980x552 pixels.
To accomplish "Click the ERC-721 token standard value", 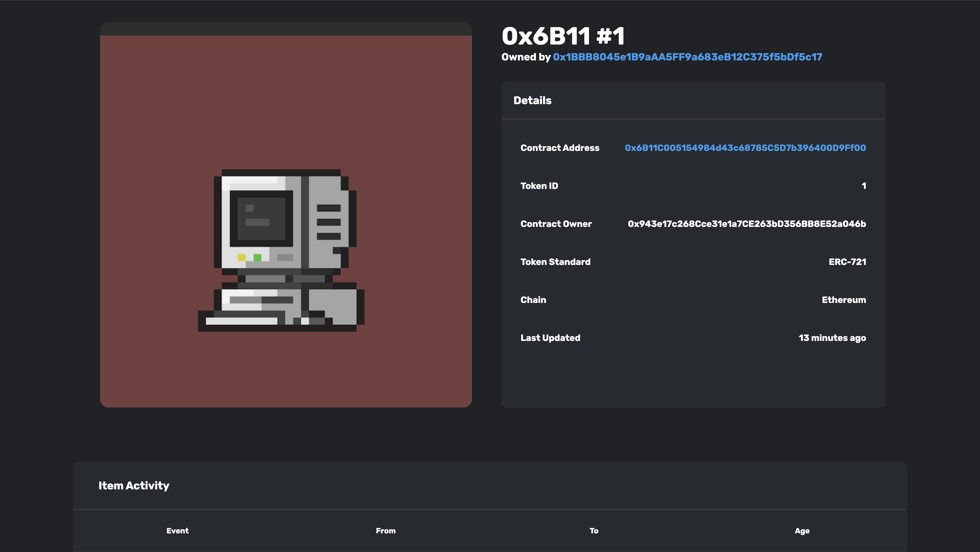I will click(x=847, y=262).
